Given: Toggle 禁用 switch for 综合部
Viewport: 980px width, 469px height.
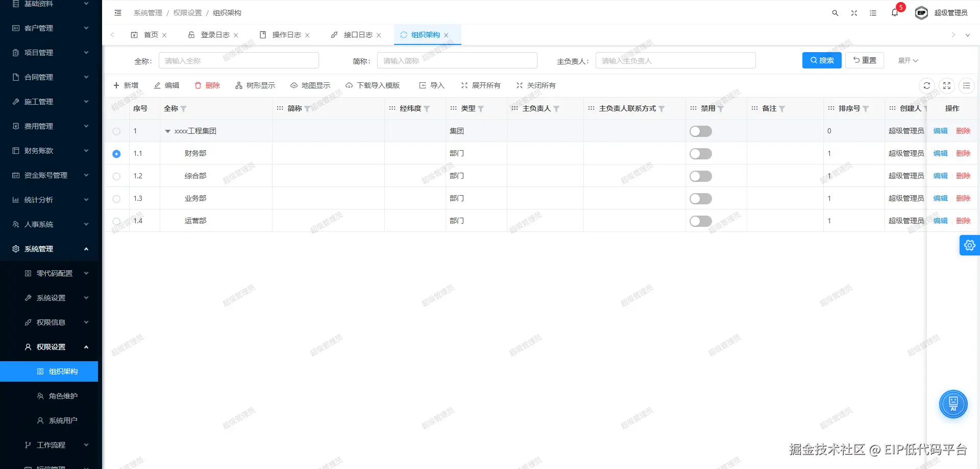Looking at the screenshot, I should click(x=701, y=176).
